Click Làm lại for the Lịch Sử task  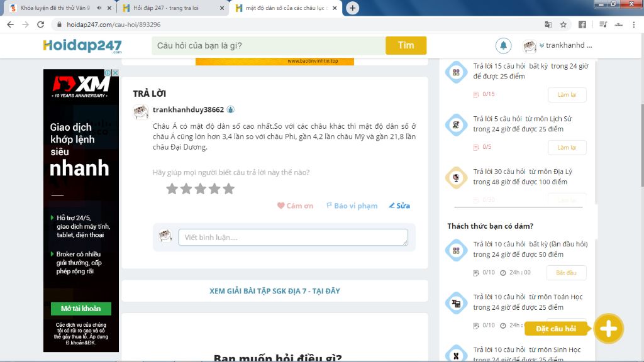pyautogui.click(x=567, y=148)
